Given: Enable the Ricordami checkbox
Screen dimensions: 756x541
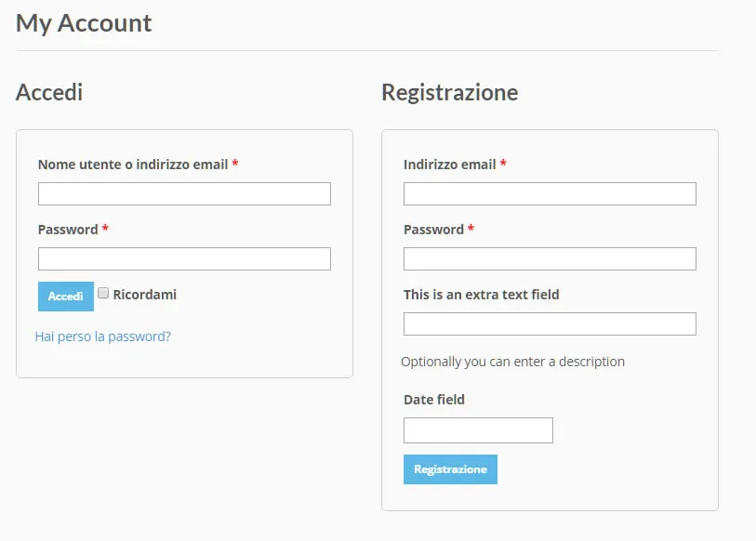Looking at the screenshot, I should coord(104,294).
